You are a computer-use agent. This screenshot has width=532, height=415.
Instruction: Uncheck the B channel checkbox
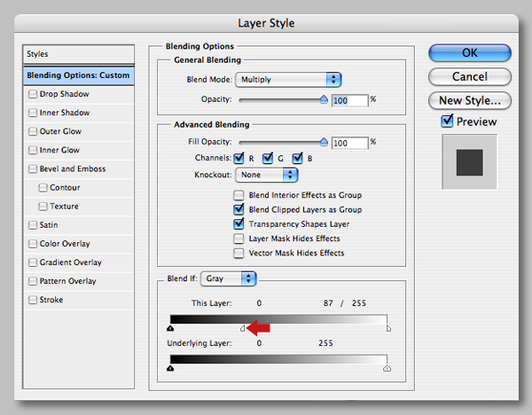[297, 158]
